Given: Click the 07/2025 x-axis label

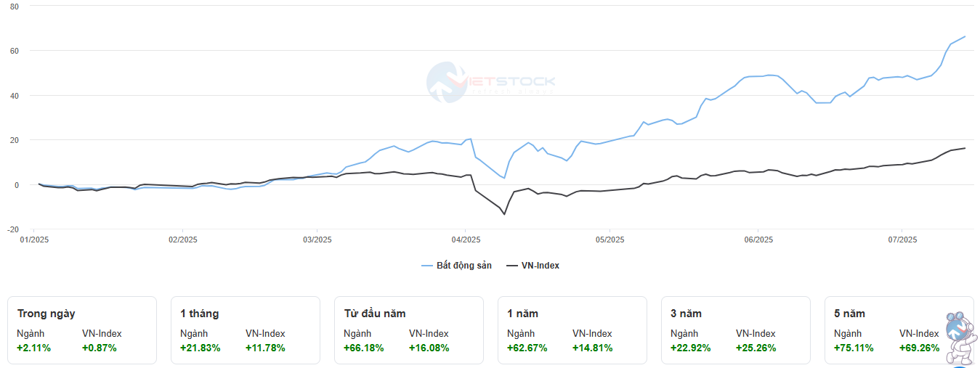Looking at the screenshot, I should [x=901, y=240].
